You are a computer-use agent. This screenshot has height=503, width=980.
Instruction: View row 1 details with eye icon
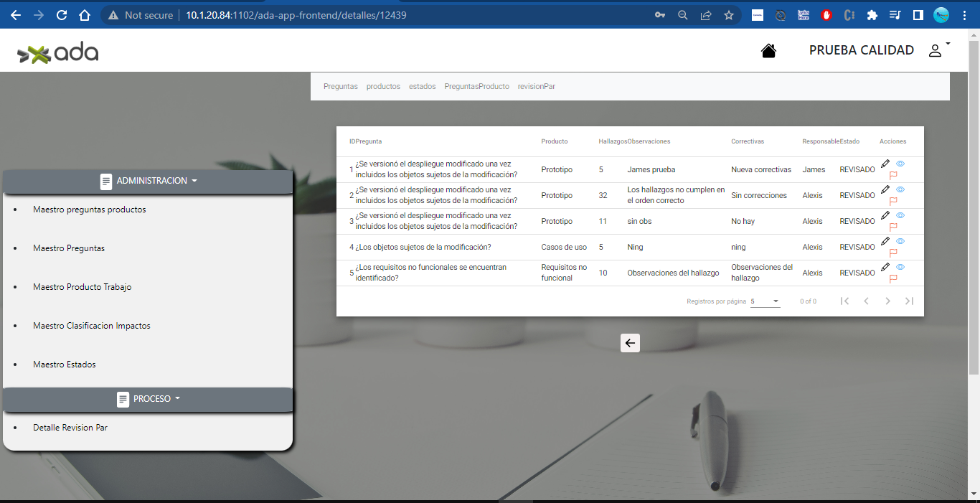click(x=900, y=164)
